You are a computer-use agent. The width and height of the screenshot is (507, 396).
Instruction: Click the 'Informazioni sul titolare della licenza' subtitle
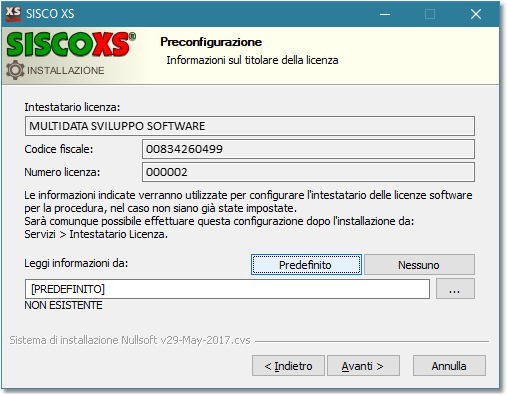(x=252, y=60)
